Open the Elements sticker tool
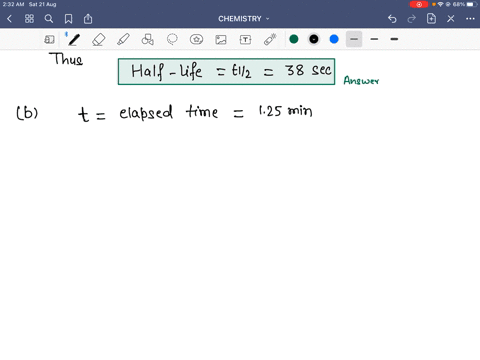 (196, 40)
